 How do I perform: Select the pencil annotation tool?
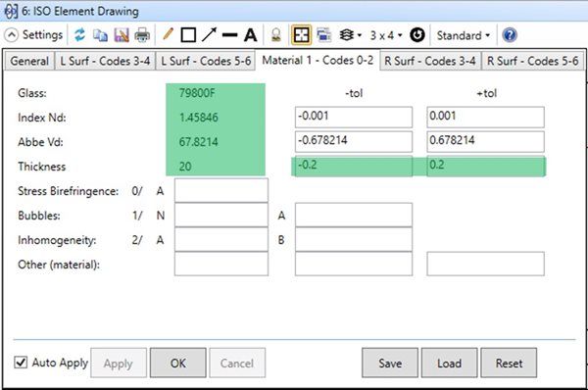[168, 34]
